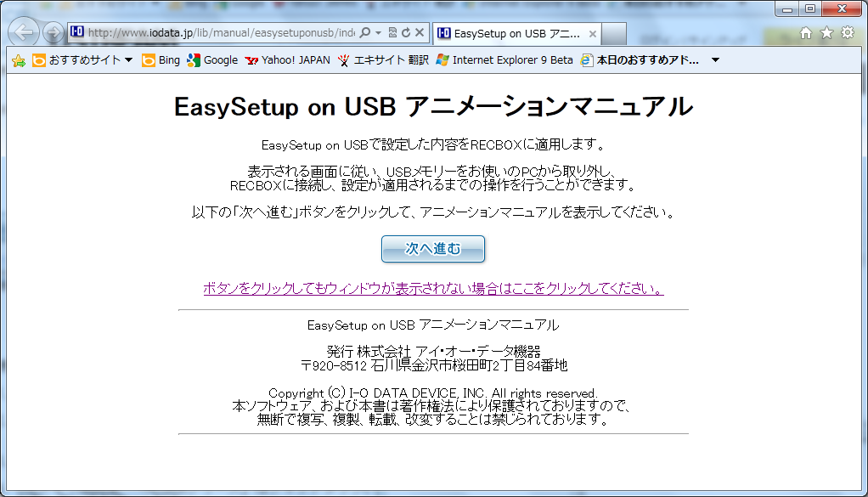The width and height of the screenshot is (868, 497).
Task: Restore down the browser window
Action: pyautogui.click(x=810, y=8)
